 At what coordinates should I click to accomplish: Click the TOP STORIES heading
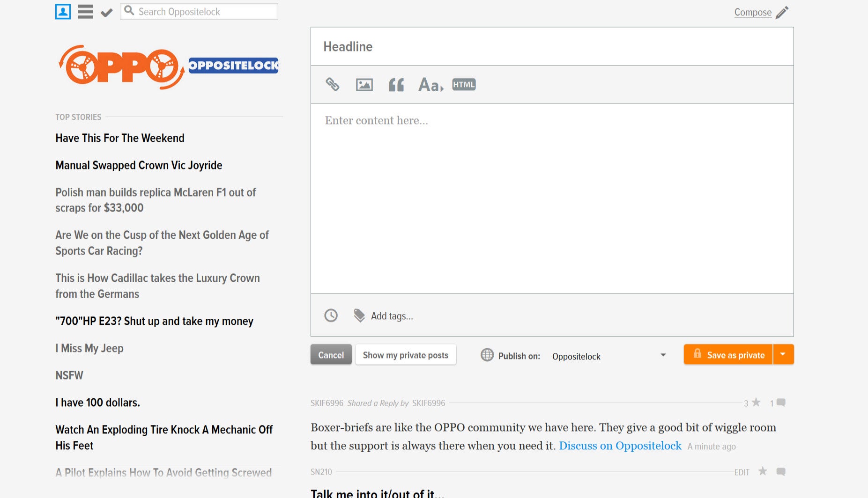pos(78,117)
